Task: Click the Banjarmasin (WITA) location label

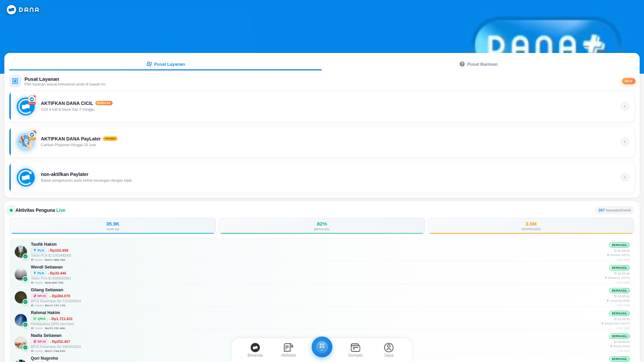Action: [x=615, y=323]
